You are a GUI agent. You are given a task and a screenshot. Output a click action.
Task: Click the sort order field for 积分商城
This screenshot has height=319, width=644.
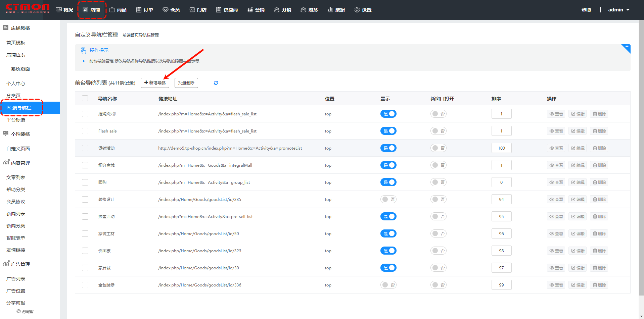pyautogui.click(x=501, y=165)
